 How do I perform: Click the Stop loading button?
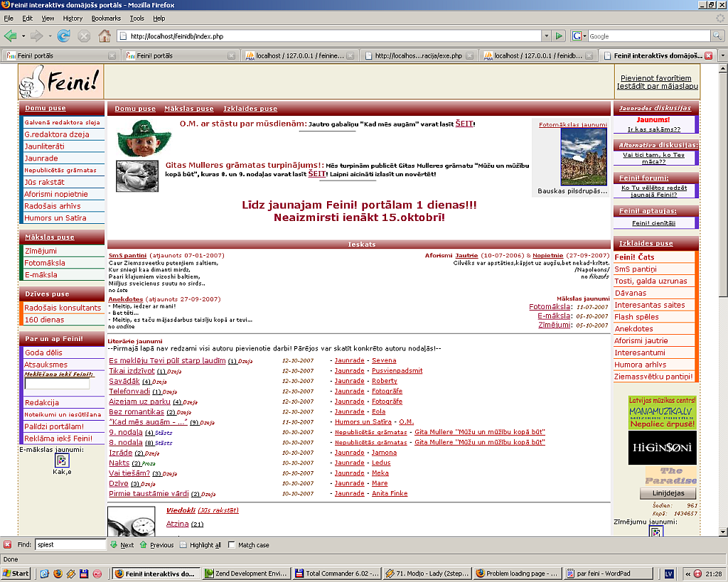pos(84,36)
